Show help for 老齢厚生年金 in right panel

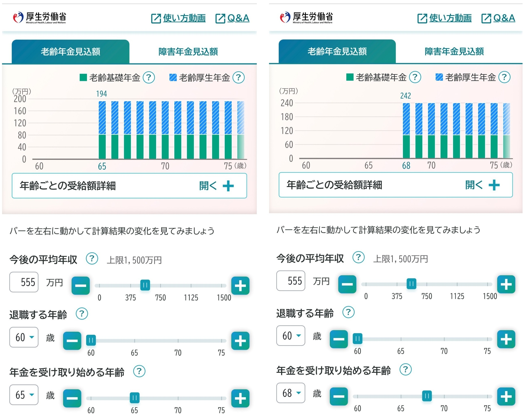pyautogui.click(x=505, y=77)
